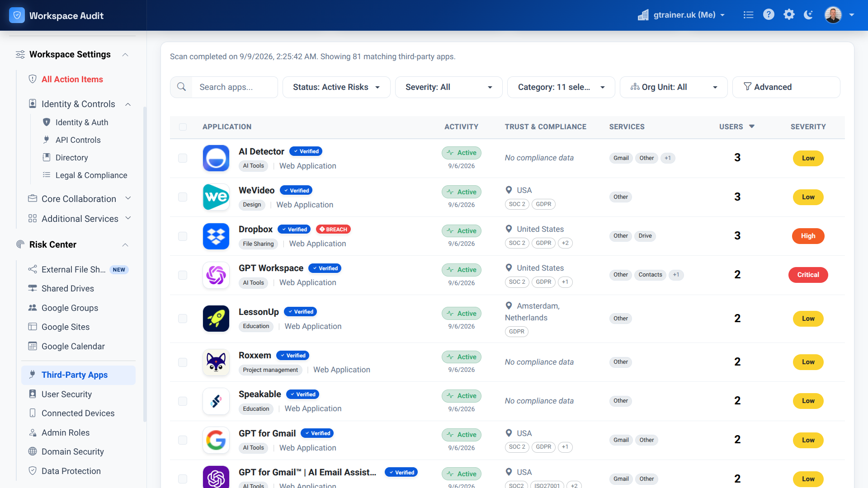Click the NEW badge on External File Sharing
This screenshot has height=488, width=868.
[x=119, y=270]
